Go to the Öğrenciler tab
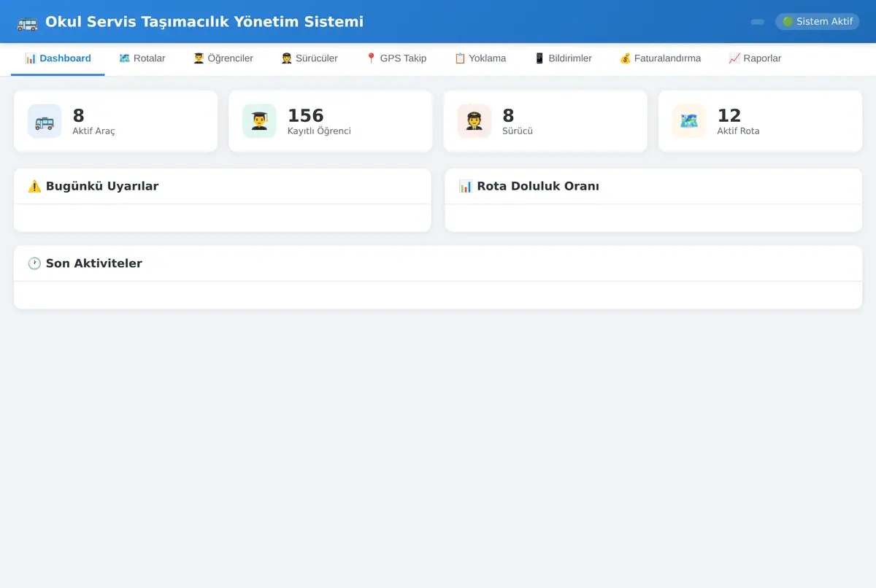Viewport: 876px width, 588px height. [223, 58]
